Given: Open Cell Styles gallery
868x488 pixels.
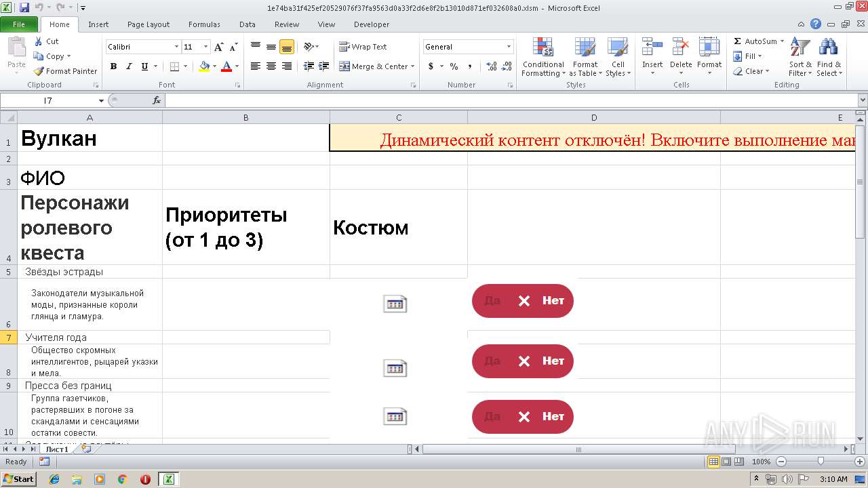Looking at the screenshot, I should pos(617,58).
